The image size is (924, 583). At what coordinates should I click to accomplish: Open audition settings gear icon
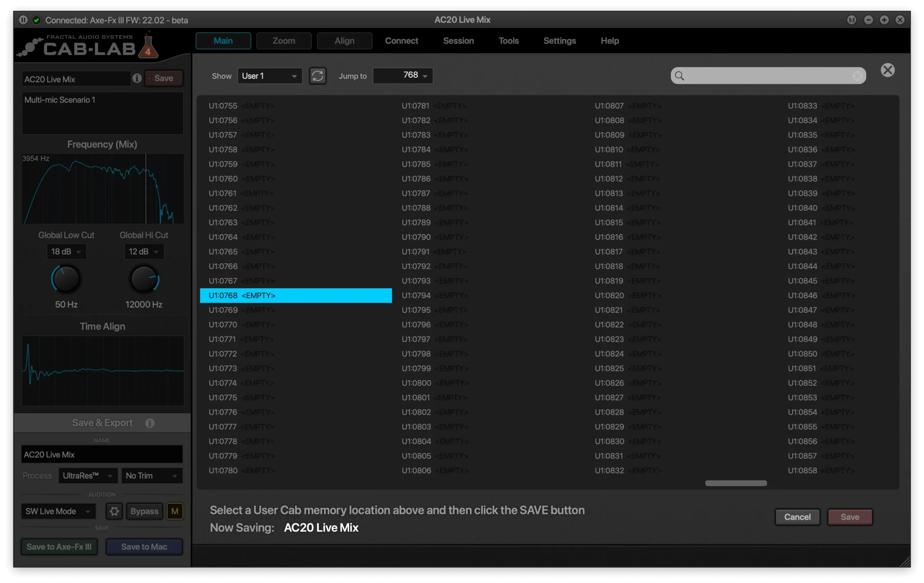114,511
